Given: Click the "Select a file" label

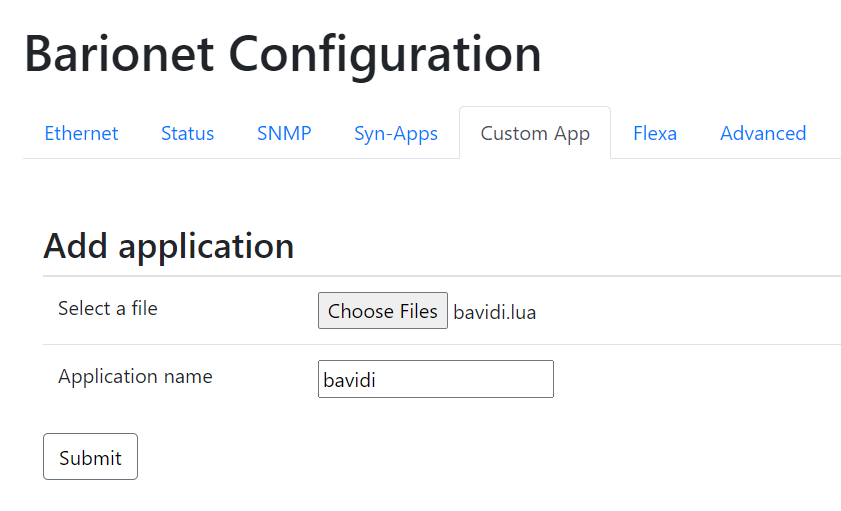Looking at the screenshot, I should 107,308.
